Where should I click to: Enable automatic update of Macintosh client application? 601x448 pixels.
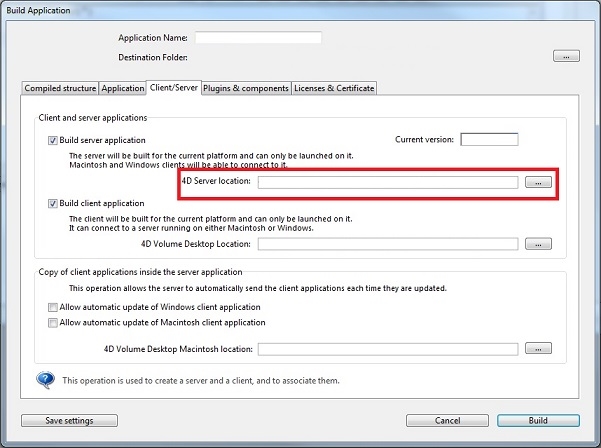pyautogui.click(x=53, y=323)
